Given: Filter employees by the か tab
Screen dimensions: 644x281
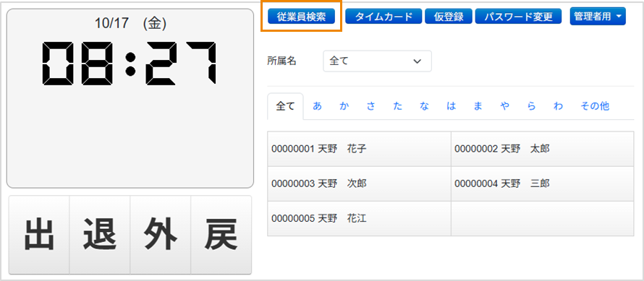Looking at the screenshot, I should [344, 106].
